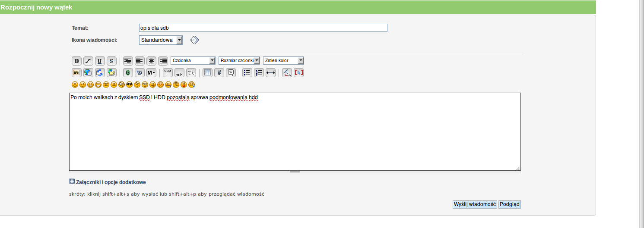Click the blue arrows server icon
The width and height of the screenshot is (644, 228).
(100, 73)
